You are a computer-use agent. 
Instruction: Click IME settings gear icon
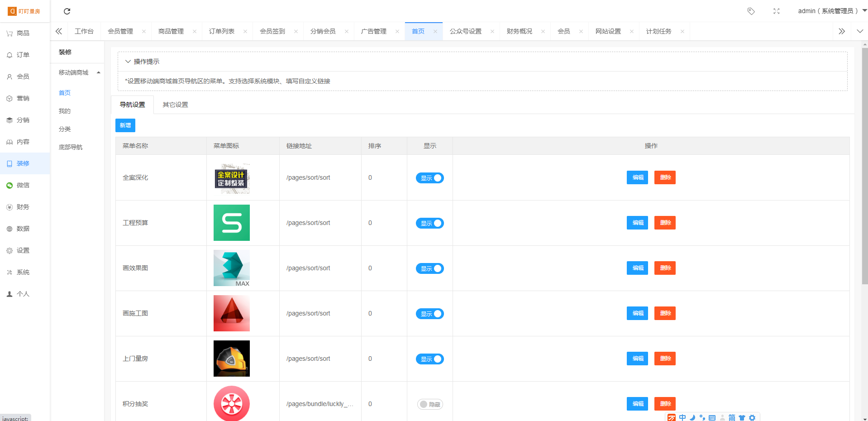752,417
